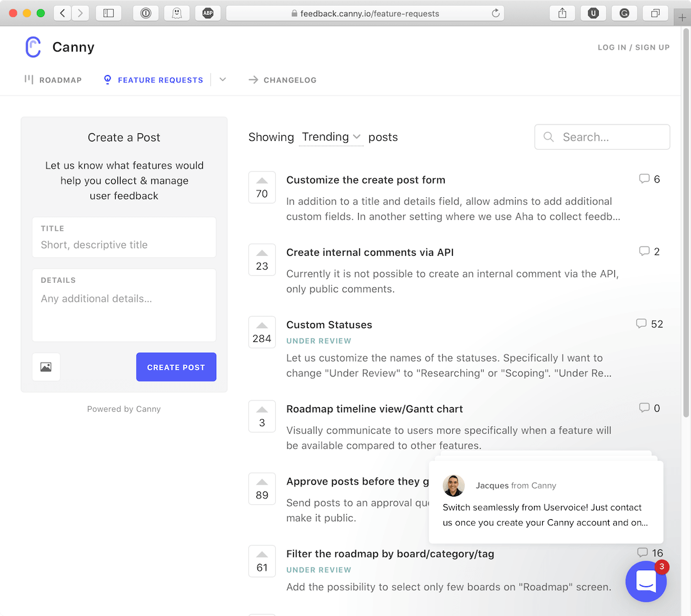Open the Adblock Plus extension icon
Viewport: 691px width, 616px height.
pyautogui.click(x=208, y=13)
